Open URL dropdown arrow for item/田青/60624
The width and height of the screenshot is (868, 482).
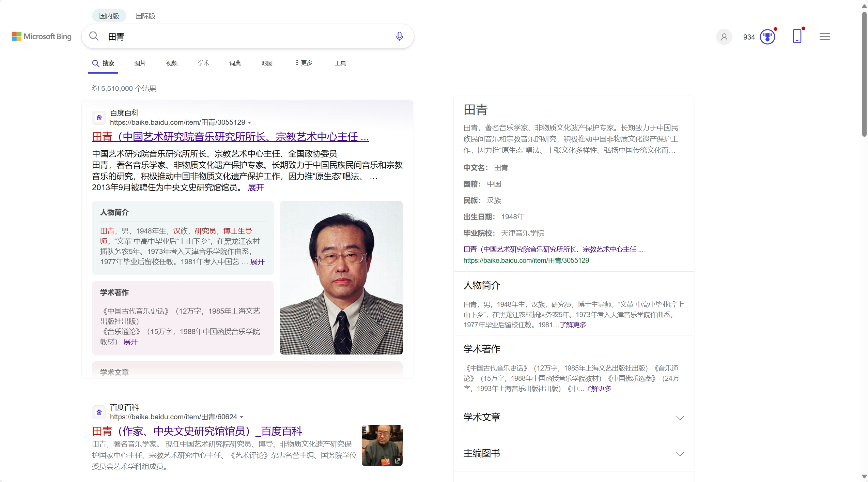pyautogui.click(x=242, y=417)
